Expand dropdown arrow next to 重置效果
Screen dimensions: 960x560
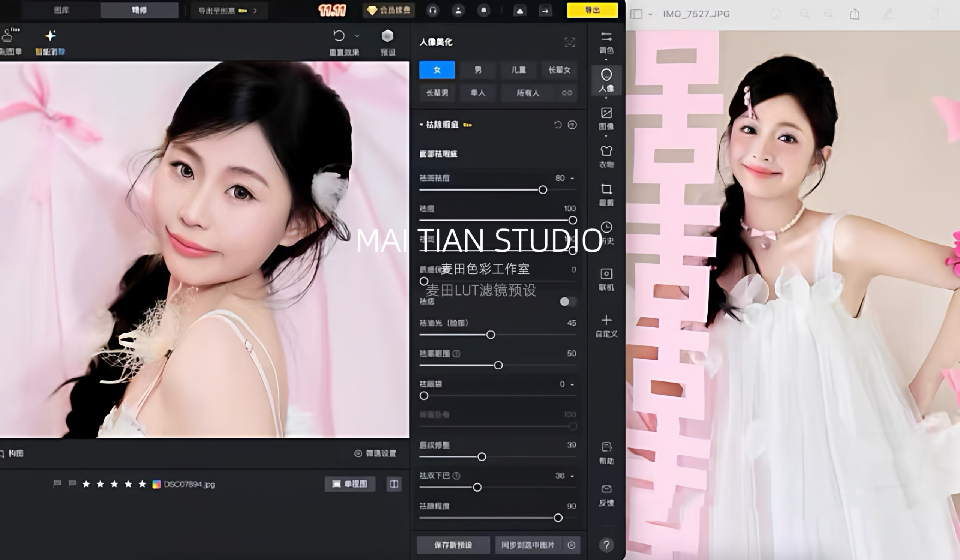click(x=357, y=36)
